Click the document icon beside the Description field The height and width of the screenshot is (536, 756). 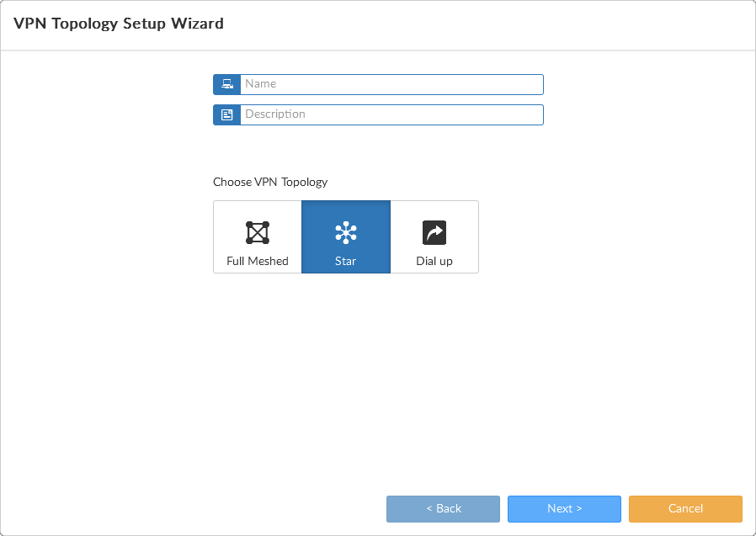[x=226, y=114]
